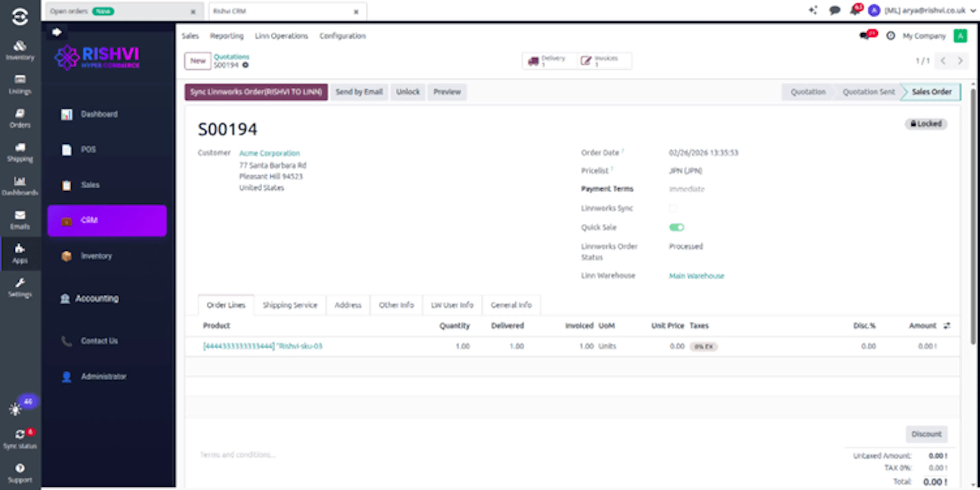The image size is (980, 490).
Task: Close the Rishvi CRM tab
Action: [x=356, y=12]
